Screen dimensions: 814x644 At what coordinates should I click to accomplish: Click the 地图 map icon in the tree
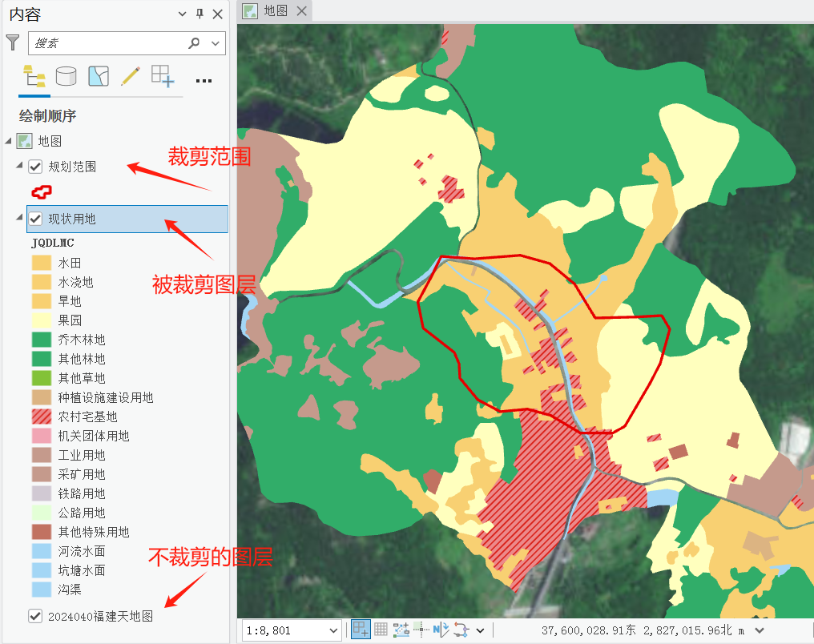coord(24,141)
